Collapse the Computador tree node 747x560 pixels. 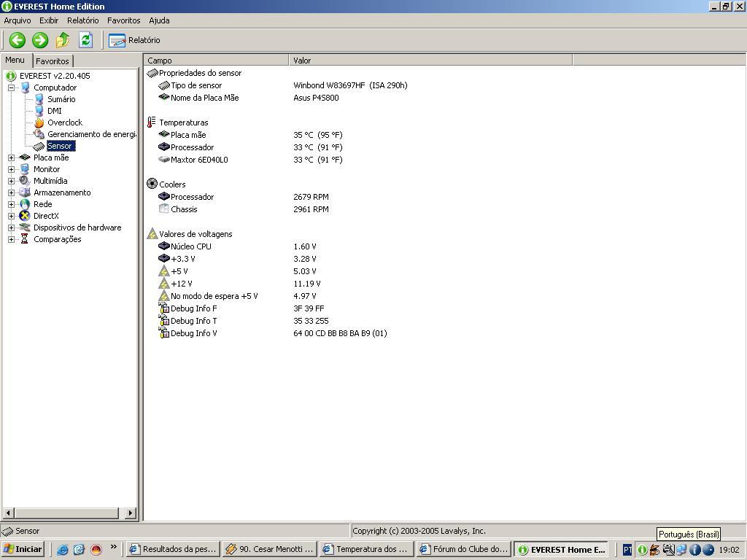pos(11,87)
